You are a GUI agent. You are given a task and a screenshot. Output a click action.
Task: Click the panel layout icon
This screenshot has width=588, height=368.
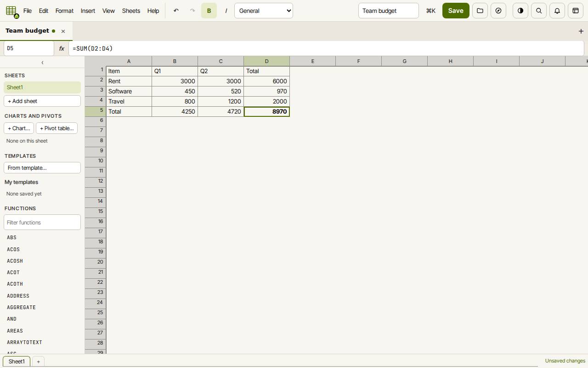pyautogui.click(x=576, y=11)
